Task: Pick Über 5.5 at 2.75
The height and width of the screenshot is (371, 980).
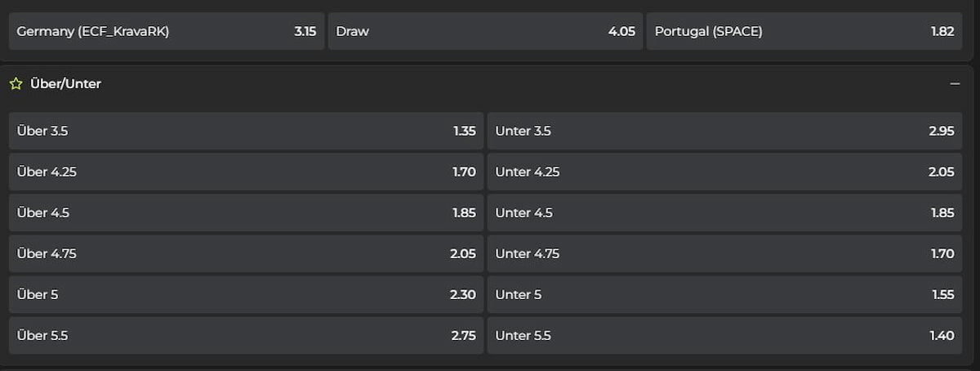Action: coord(246,335)
